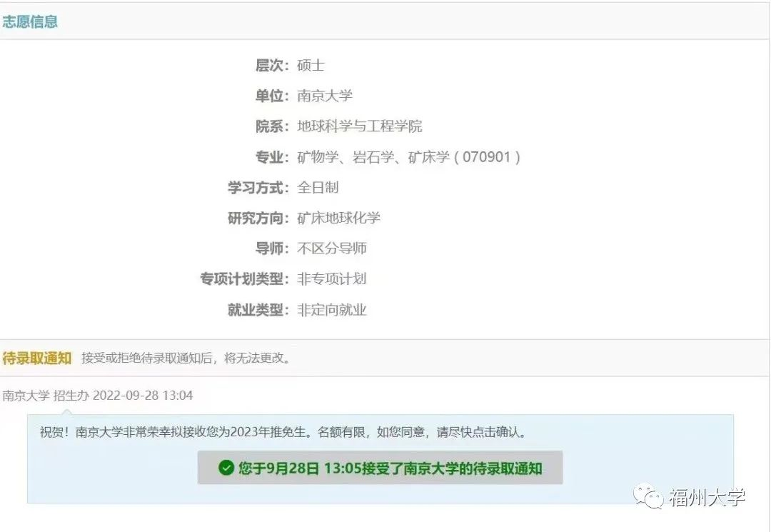Viewport: 771px width, 532px height.
Task: Click the 南京大学 value beside 单位
Action: (x=325, y=96)
